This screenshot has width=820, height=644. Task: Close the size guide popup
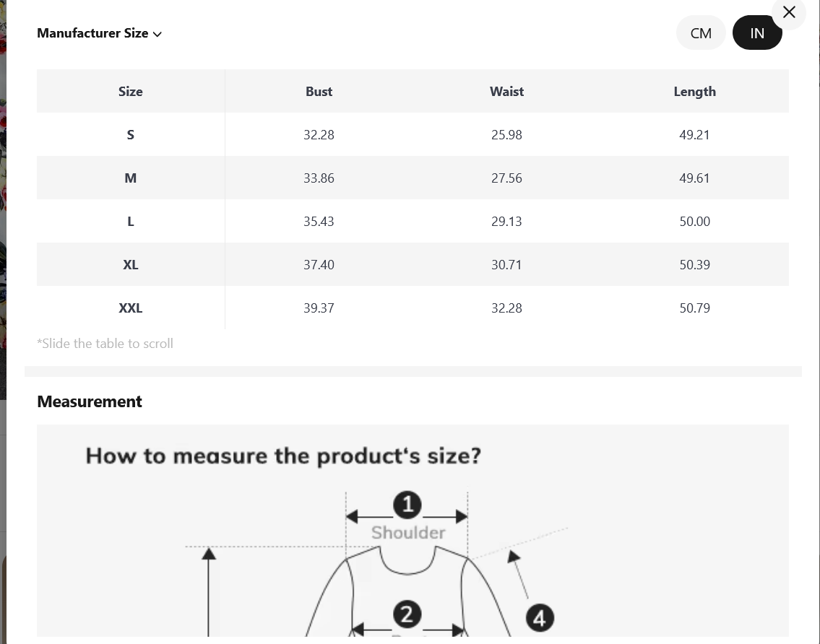pos(789,12)
